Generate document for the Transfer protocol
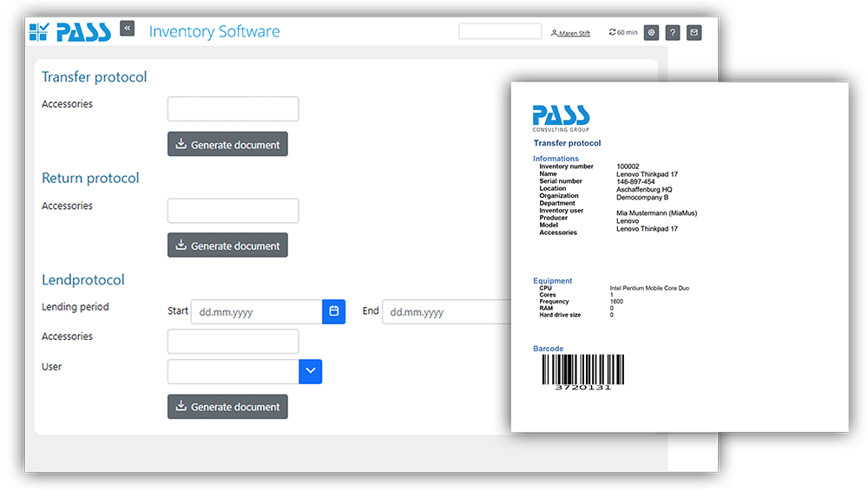868x490 pixels. [227, 145]
